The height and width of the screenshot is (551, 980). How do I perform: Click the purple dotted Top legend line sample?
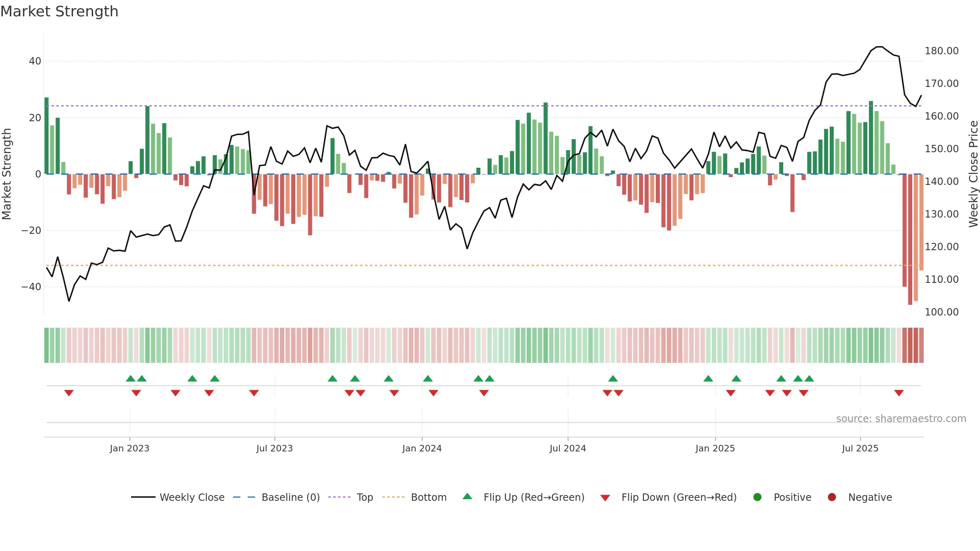[339, 497]
